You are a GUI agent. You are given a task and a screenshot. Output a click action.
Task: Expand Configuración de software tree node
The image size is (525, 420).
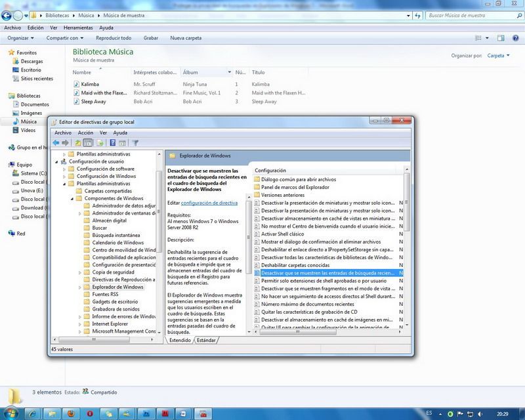click(x=64, y=169)
